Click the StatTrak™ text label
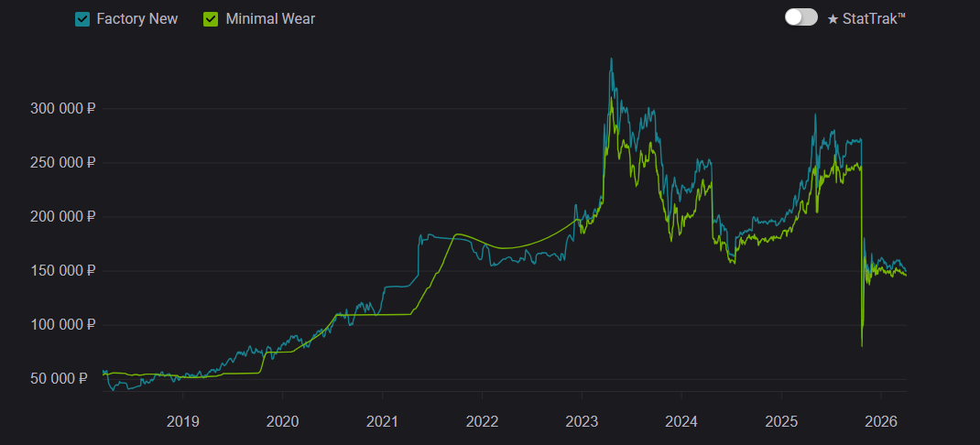Viewport: 980px width, 445px height. coord(874,18)
